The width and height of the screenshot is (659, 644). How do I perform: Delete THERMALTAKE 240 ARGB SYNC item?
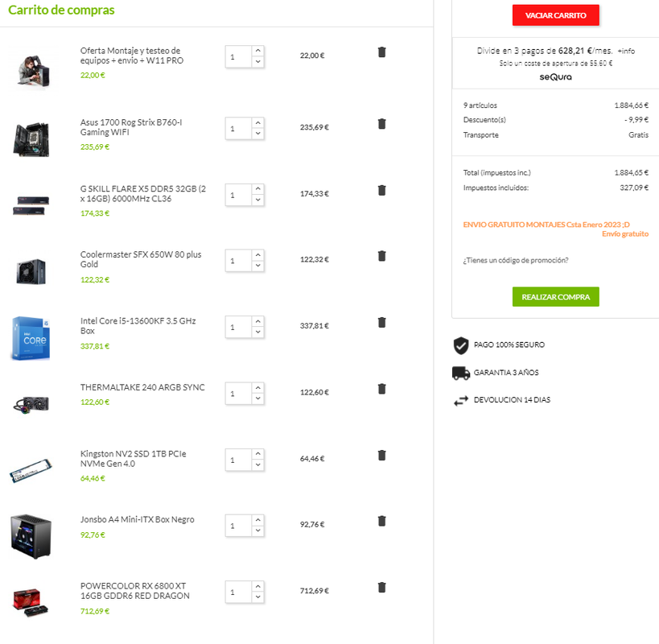381,389
